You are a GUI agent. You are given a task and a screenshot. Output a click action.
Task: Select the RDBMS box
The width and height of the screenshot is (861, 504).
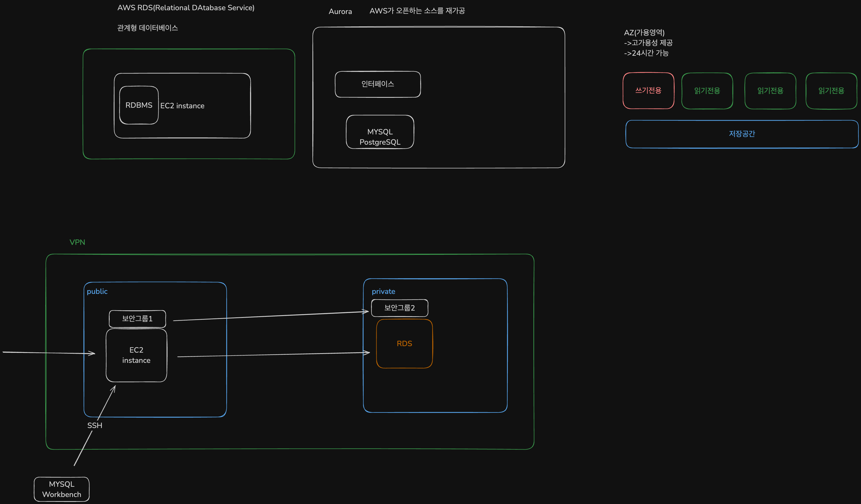(x=139, y=105)
